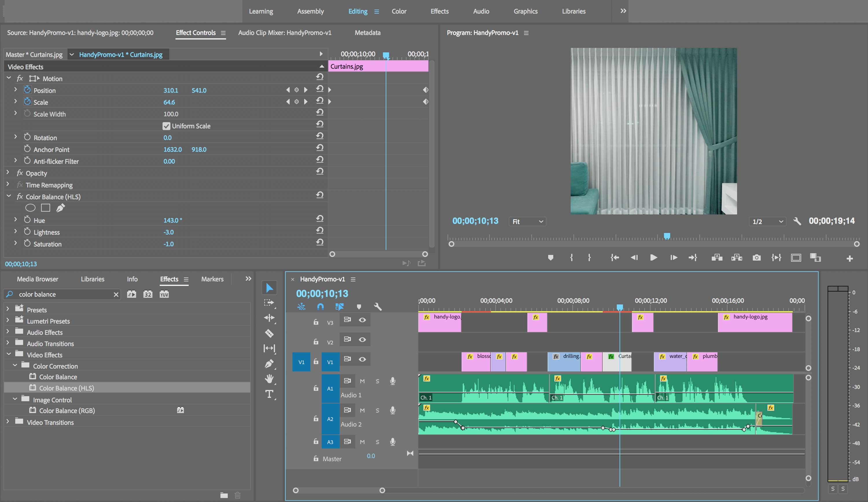The width and height of the screenshot is (868, 502).
Task: Select the Color Balance (HLS) eyedropper
Action: (x=61, y=207)
